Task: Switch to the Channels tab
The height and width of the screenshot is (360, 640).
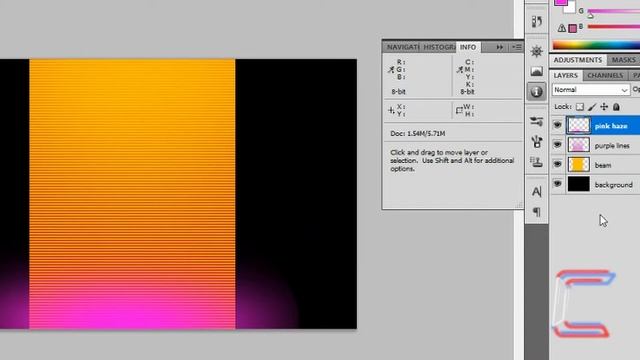Action: (x=605, y=76)
